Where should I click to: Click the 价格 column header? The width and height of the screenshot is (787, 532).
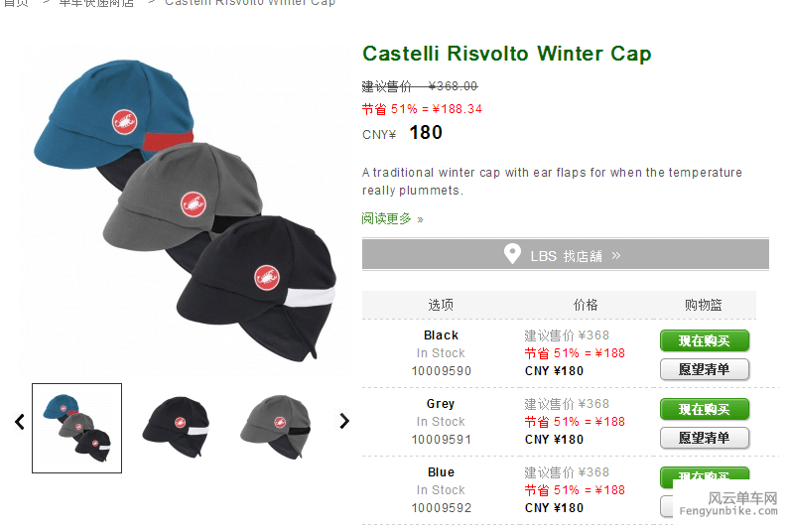586,305
